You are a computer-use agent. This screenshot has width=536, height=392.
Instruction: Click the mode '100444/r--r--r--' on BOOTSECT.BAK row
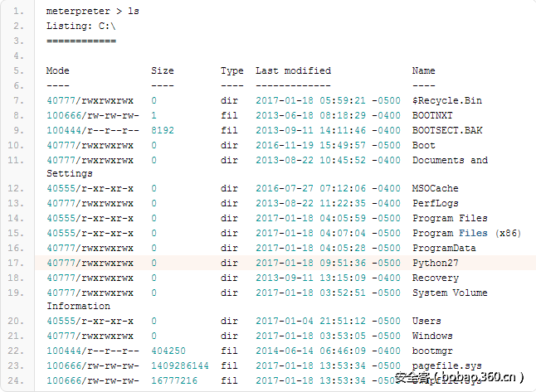pos(93,130)
